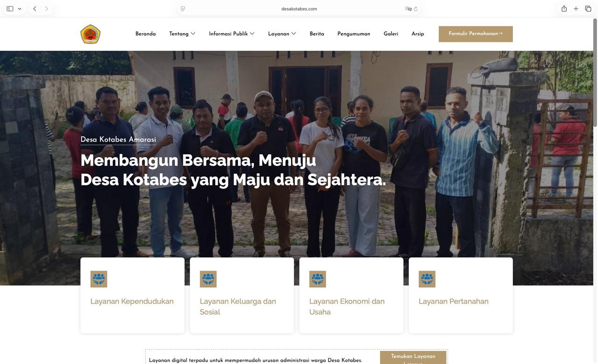Show tab overview icon

pyautogui.click(x=588, y=8)
